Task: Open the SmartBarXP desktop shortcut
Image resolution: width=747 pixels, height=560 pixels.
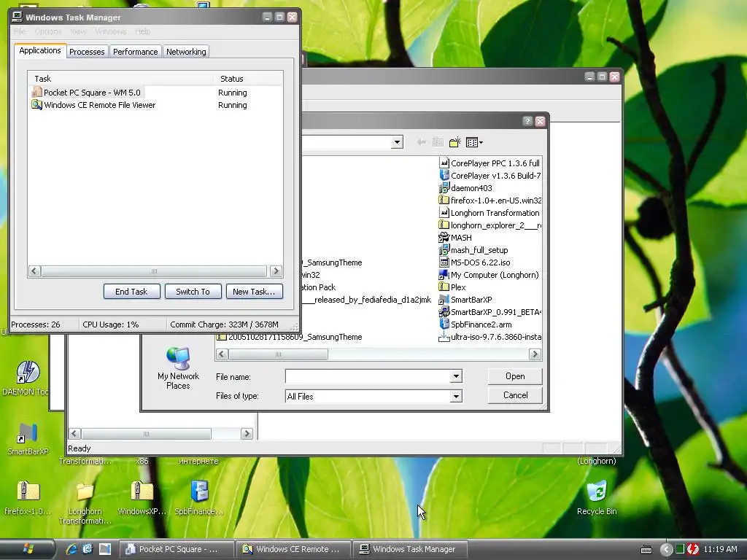Action: coord(28,438)
